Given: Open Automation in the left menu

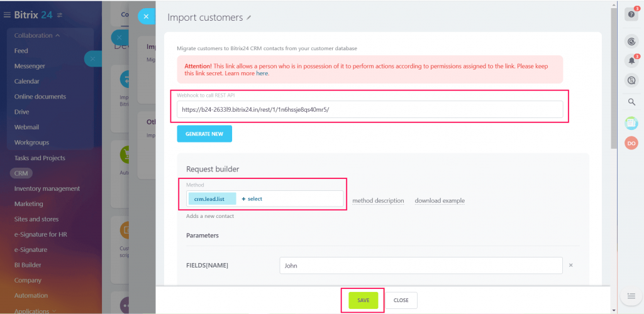Looking at the screenshot, I should point(31,296).
